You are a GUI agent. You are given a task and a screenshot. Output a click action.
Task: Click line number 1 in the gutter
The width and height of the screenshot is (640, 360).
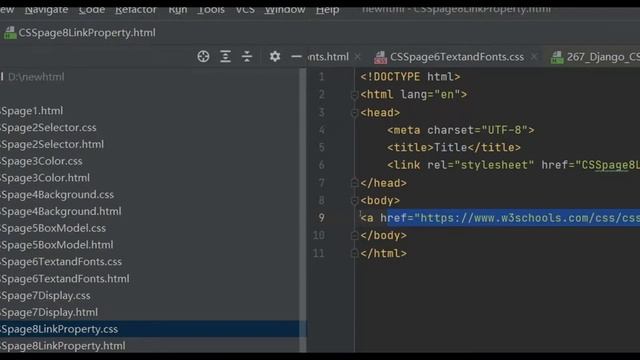[x=322, y=77]
